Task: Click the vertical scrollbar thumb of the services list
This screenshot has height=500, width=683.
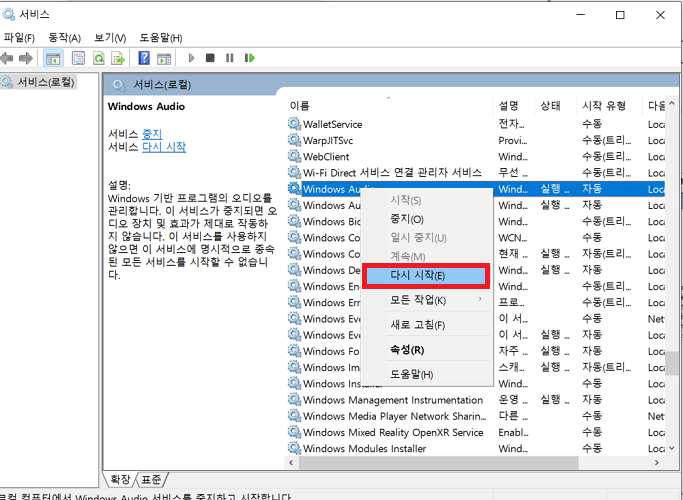Action: point(672,361)
